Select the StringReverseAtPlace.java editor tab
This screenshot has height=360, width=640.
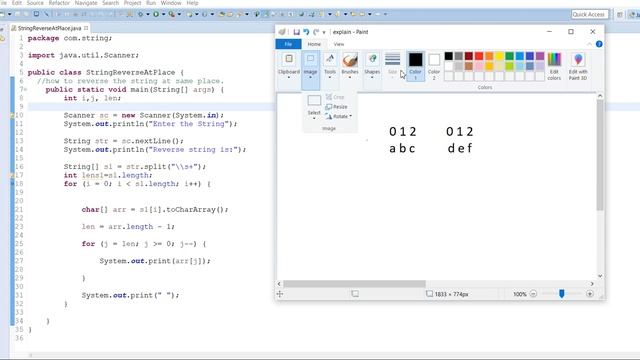coord(49,28)
